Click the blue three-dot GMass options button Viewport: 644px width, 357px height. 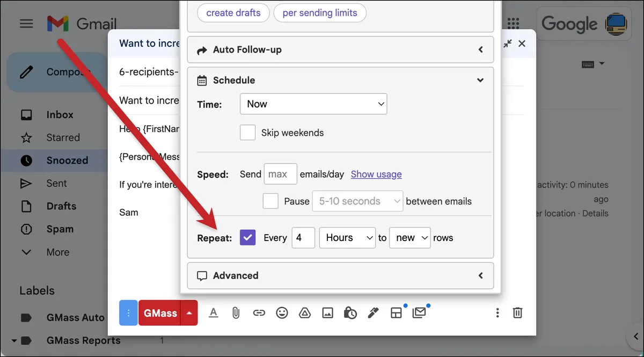[x=128, y=313]
